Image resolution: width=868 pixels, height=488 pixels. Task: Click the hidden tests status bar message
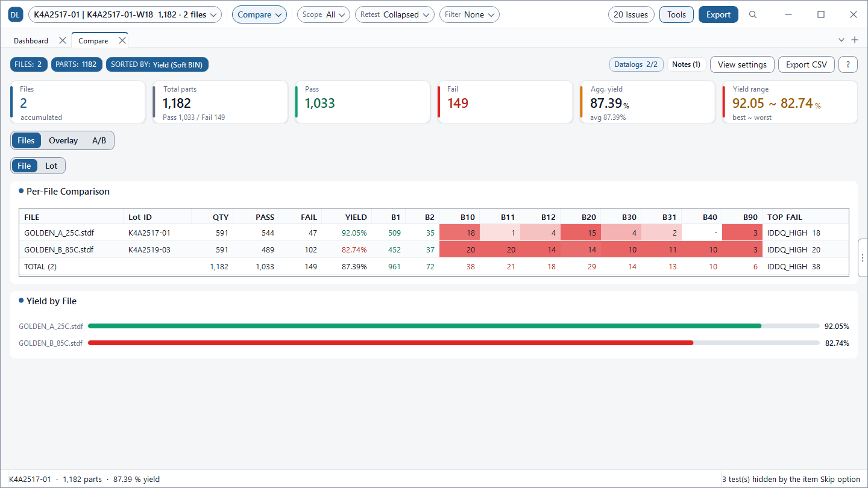[x=791, y=480]
